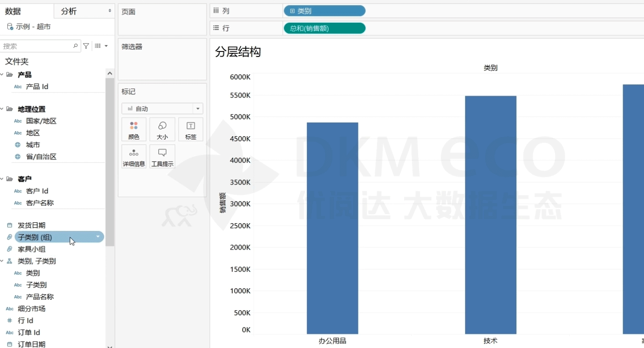Click the Tooltip (工具提示) marks card

(x=162, y=157)
